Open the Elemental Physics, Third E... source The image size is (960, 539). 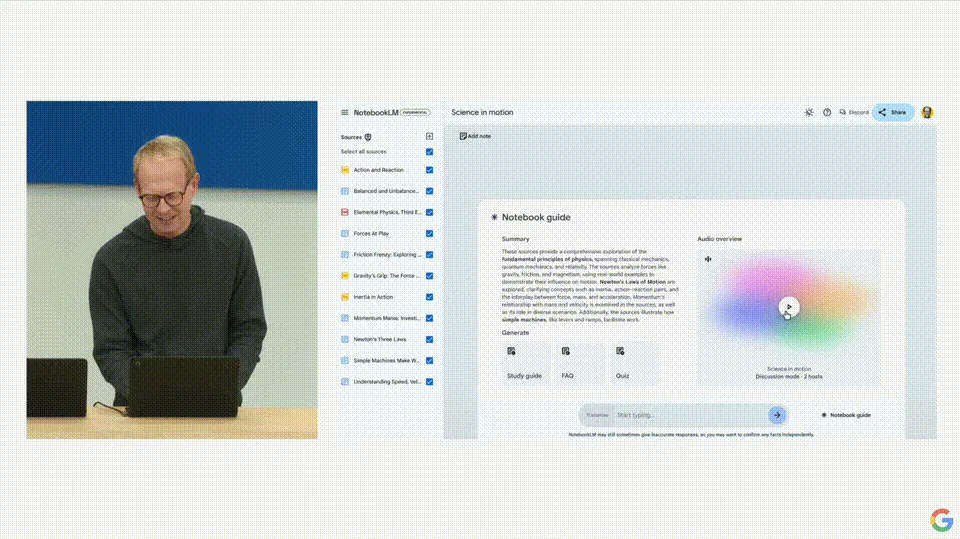click(x=387, y=213)
